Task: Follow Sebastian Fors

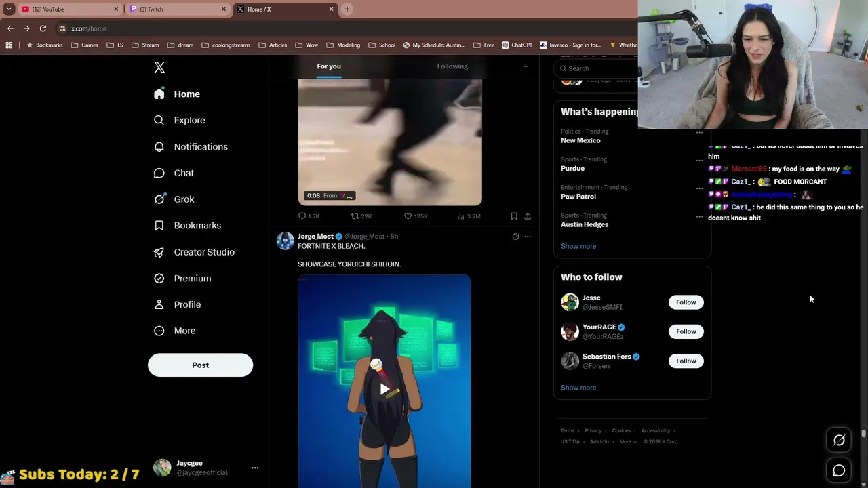Action: coord(686,361)
